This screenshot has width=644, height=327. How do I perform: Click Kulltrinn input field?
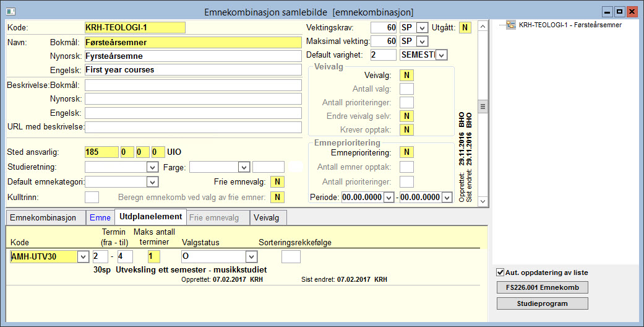click(x=92, y=197)
